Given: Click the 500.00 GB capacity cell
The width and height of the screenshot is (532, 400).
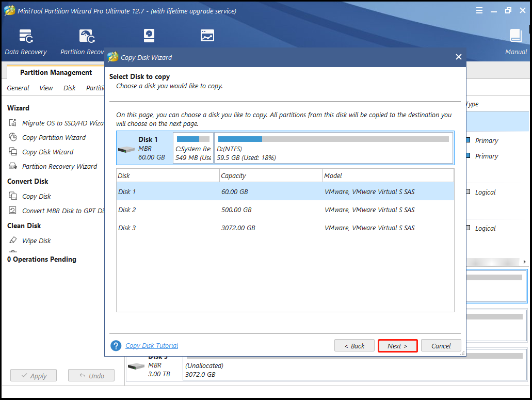Looking at the screenshot, I should pos(236,210).
